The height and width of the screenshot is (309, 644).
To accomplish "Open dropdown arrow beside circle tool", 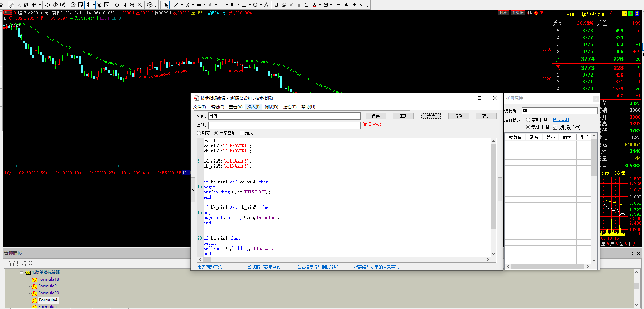I will 261,5.
